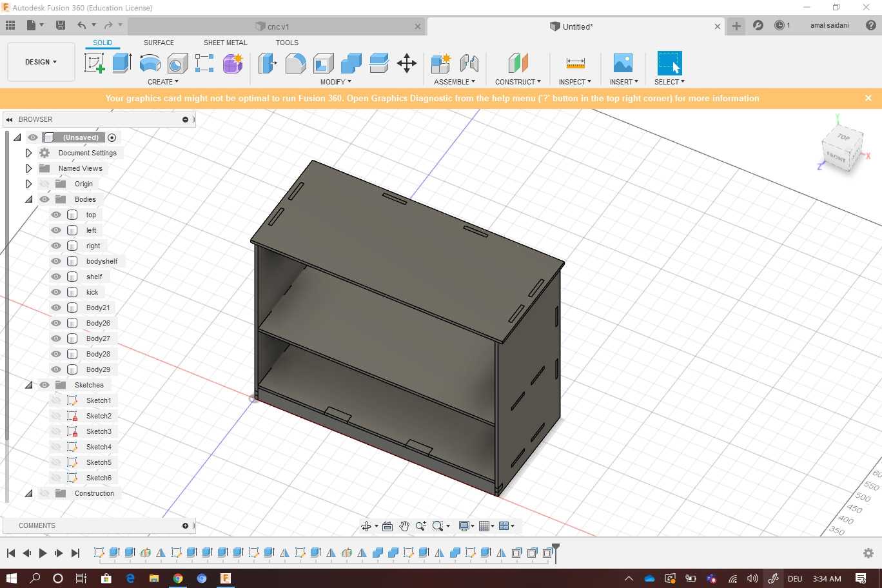Select the Rectangular Pattern tool

pyautogui.click(x=204, y=63)
